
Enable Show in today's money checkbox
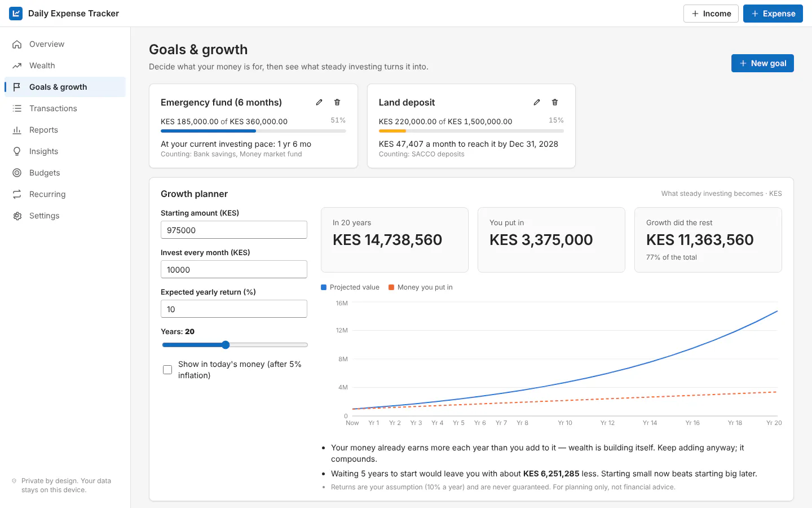(167, 370)
